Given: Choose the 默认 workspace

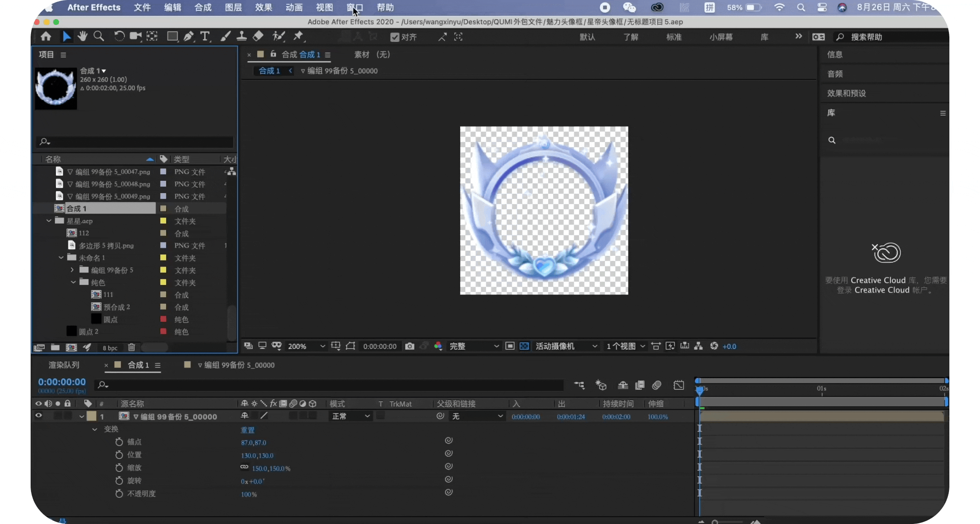Looking at the screenshot, I should (x=587, y=37).
